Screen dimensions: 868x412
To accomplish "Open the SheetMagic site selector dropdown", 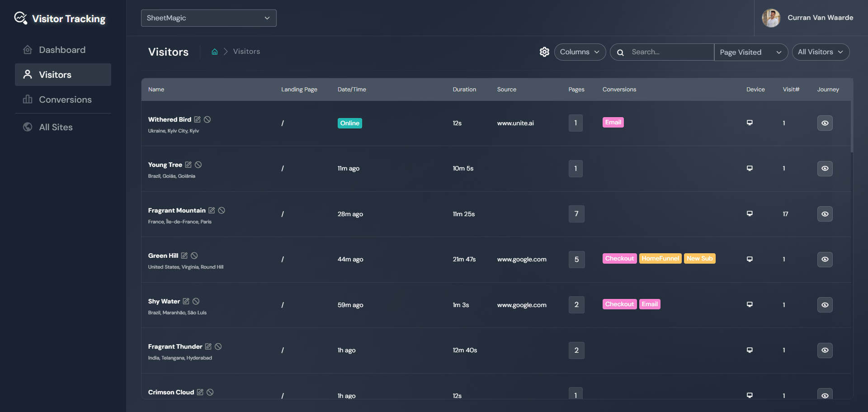I will [x=208, y=18].
